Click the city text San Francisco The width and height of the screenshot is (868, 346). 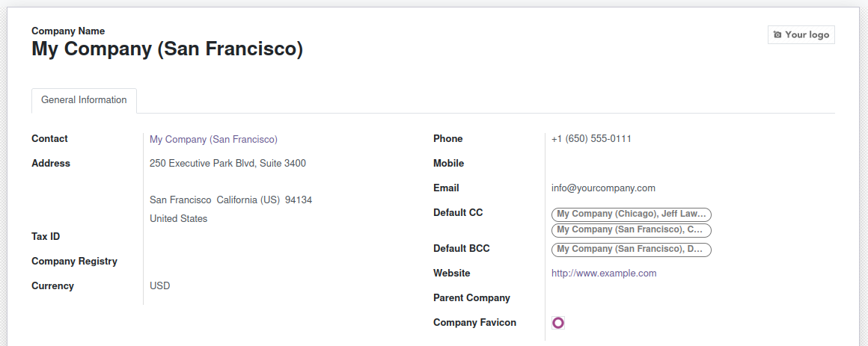tap(180, 200)
